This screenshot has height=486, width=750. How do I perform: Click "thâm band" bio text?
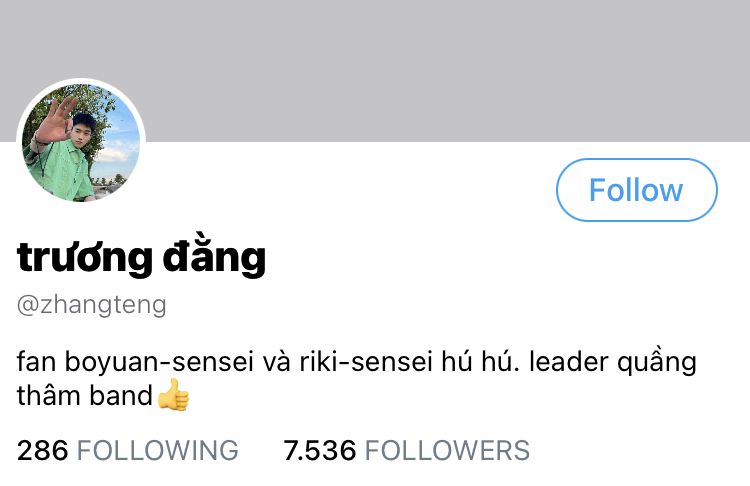point(85,396)
